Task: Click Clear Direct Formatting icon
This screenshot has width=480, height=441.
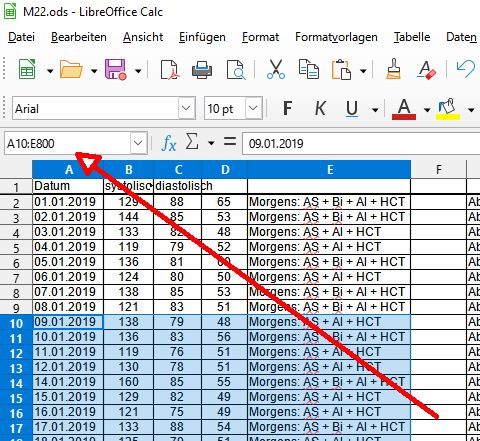Action: tap(426, 69)
